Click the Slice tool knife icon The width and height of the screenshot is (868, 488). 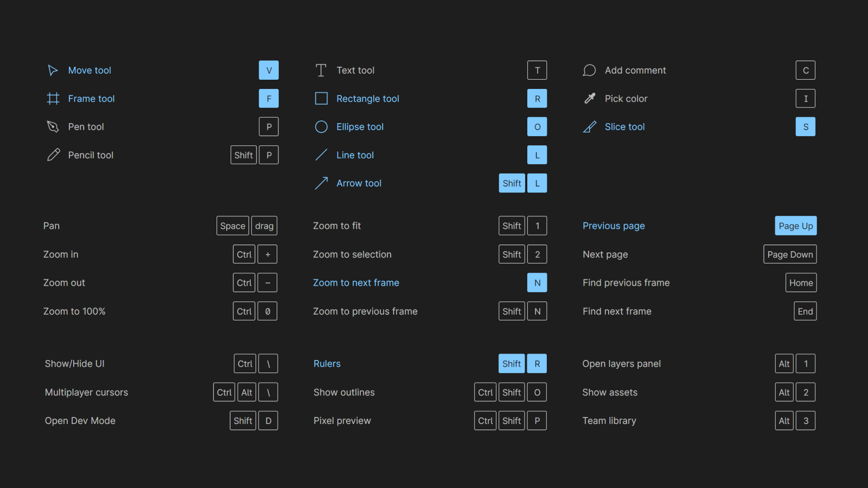[589, 127]
